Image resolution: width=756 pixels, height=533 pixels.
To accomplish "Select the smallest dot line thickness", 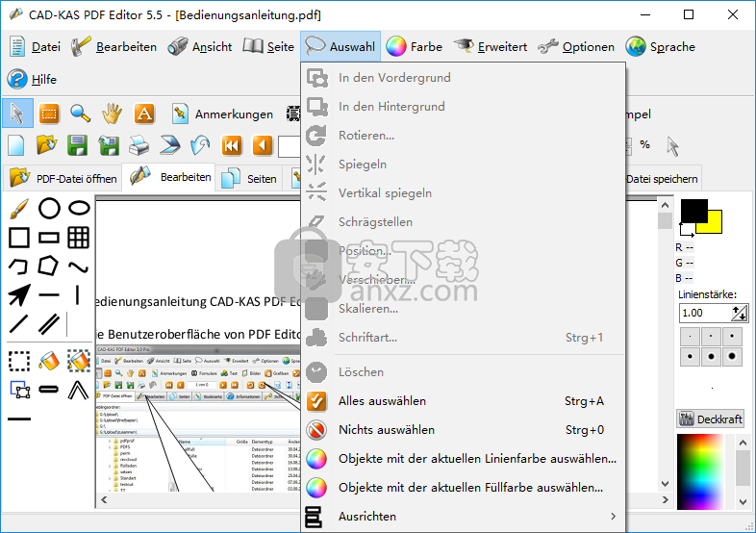I will [x=690, y=336].
